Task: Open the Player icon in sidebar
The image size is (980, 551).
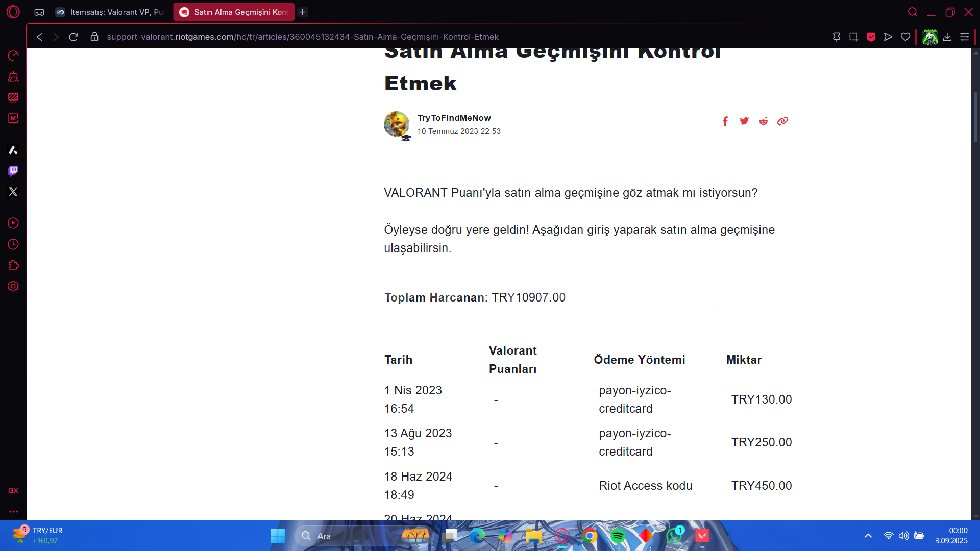Action: (13, 223)
